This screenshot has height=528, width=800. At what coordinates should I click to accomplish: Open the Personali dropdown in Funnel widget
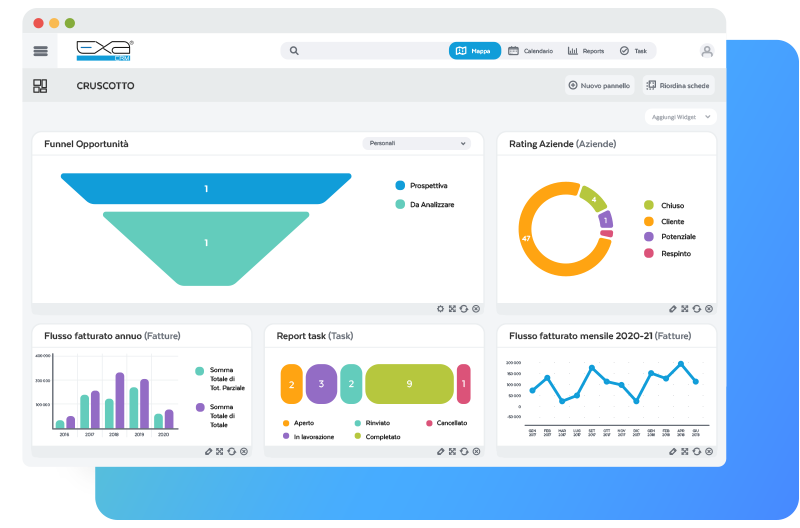coord(416,143)
